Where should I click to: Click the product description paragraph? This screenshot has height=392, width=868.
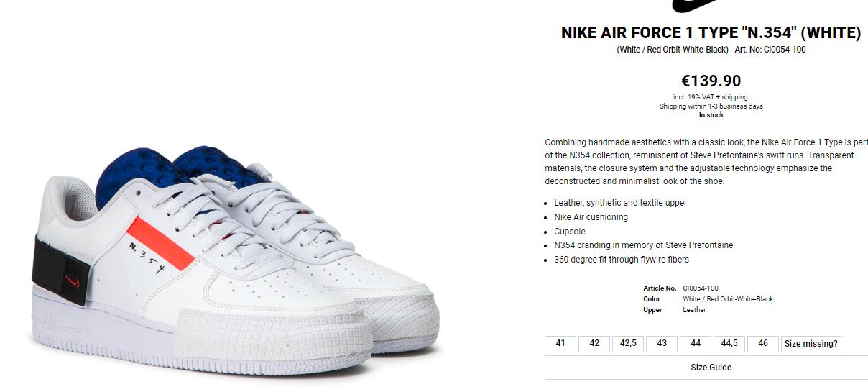click(x=706, y=162)
